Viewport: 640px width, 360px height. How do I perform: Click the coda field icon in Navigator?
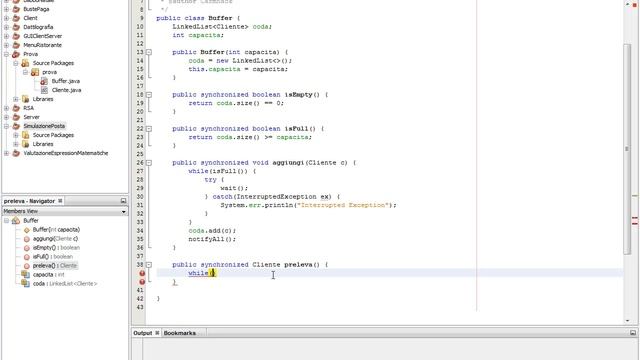point(25,283)
